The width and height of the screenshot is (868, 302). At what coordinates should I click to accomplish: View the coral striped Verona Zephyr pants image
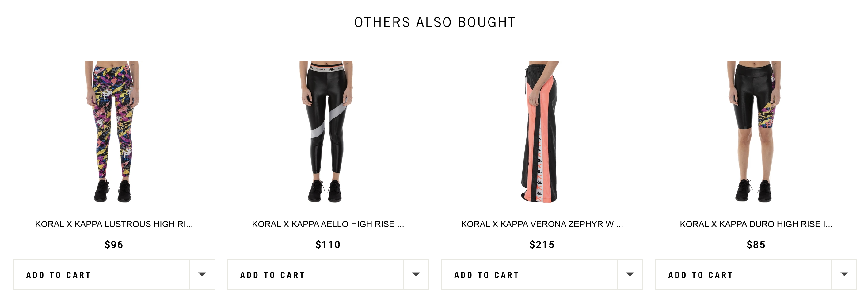click(x=540, y=132)
